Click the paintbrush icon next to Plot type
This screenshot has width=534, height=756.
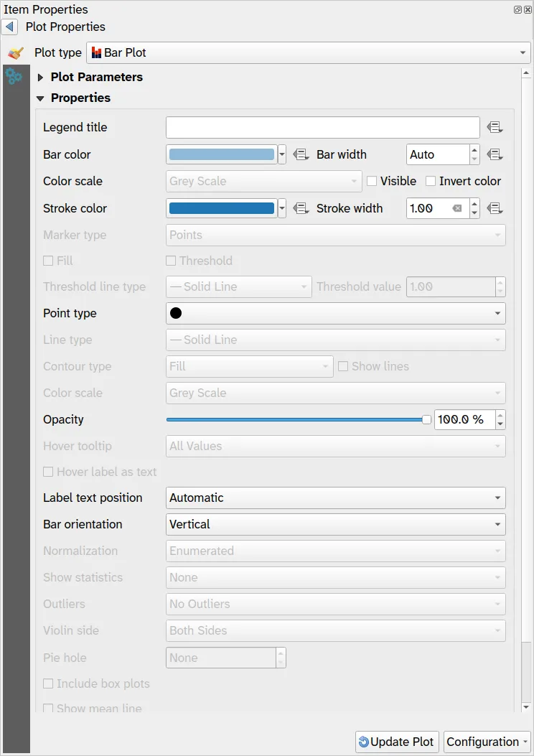coord(16,53)
